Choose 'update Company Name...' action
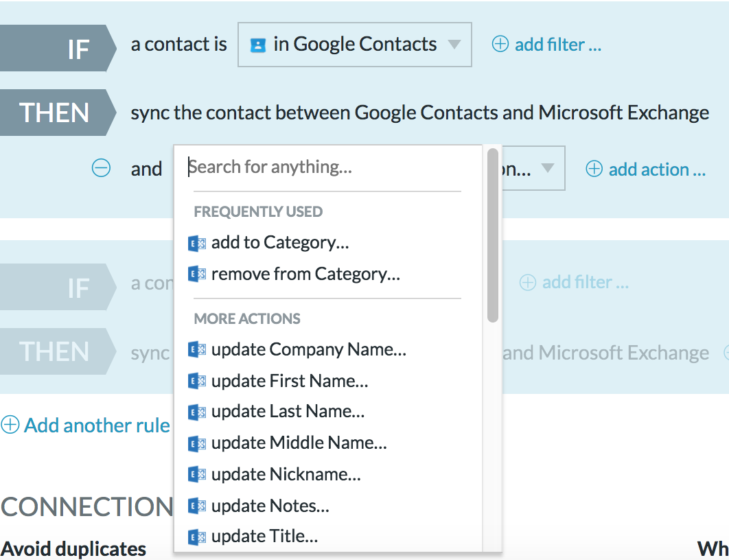 point(309,349)
